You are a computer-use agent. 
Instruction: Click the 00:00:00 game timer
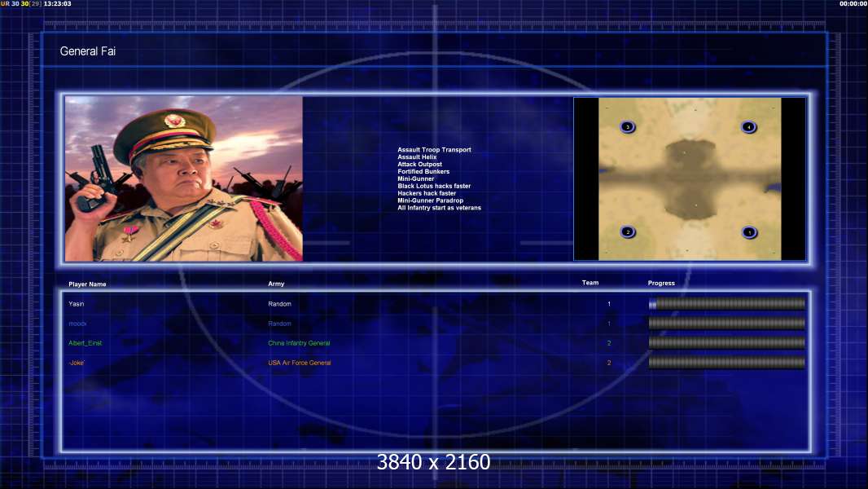[853, 3]
